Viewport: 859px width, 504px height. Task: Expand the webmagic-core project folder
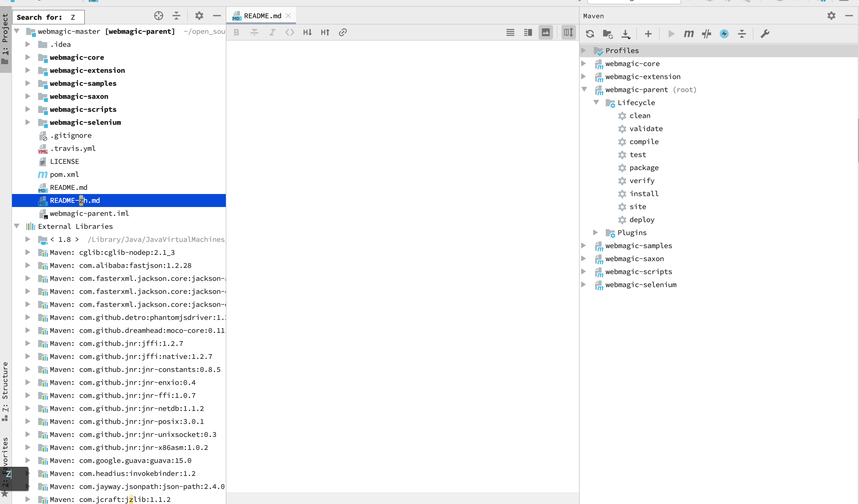(28, 57)
